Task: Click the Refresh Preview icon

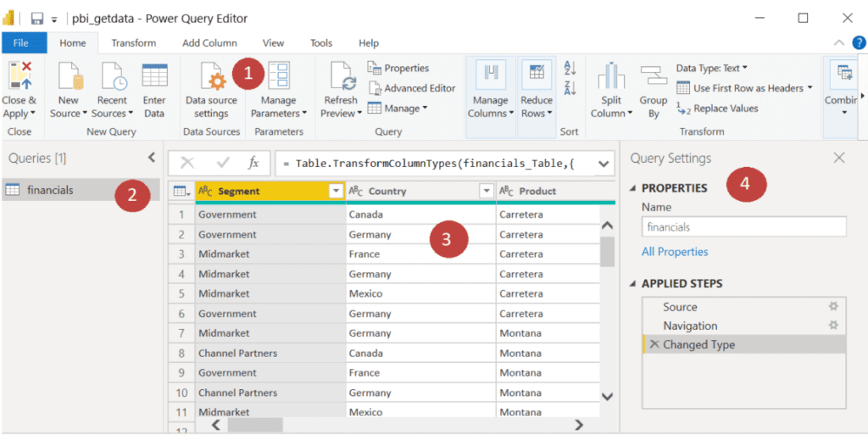Action: tap(343, 75)
